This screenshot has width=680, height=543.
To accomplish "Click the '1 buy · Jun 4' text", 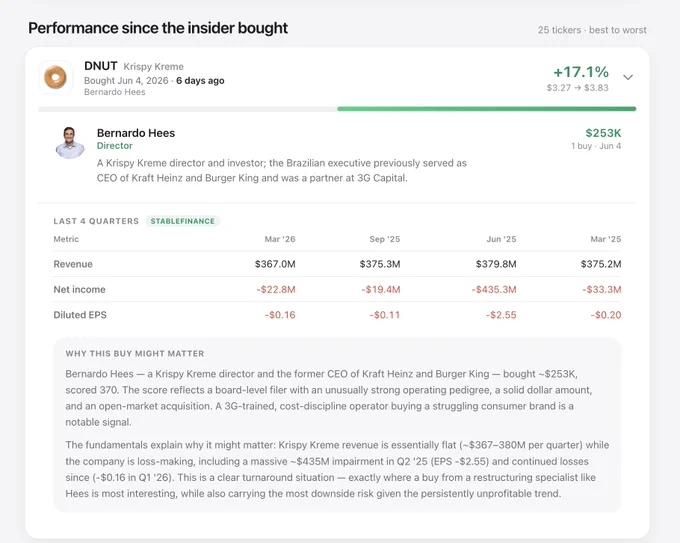I will point(596,146).
